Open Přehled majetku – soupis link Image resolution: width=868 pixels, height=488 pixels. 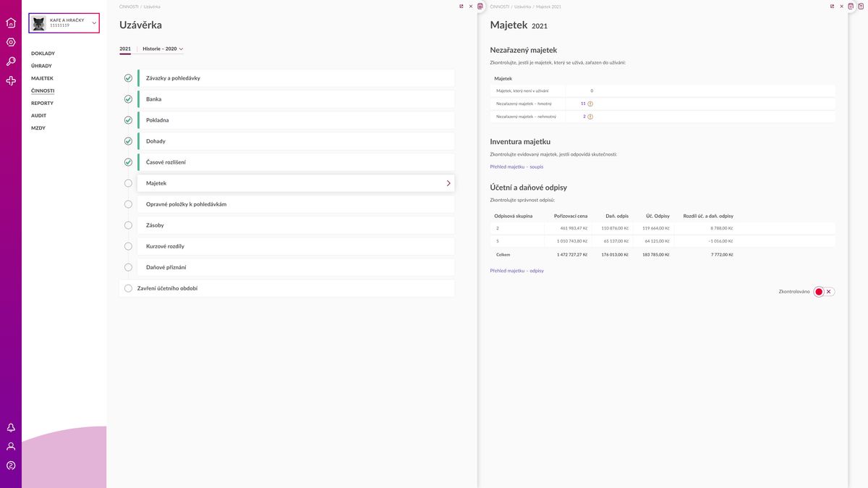click(x=516, y=167)
